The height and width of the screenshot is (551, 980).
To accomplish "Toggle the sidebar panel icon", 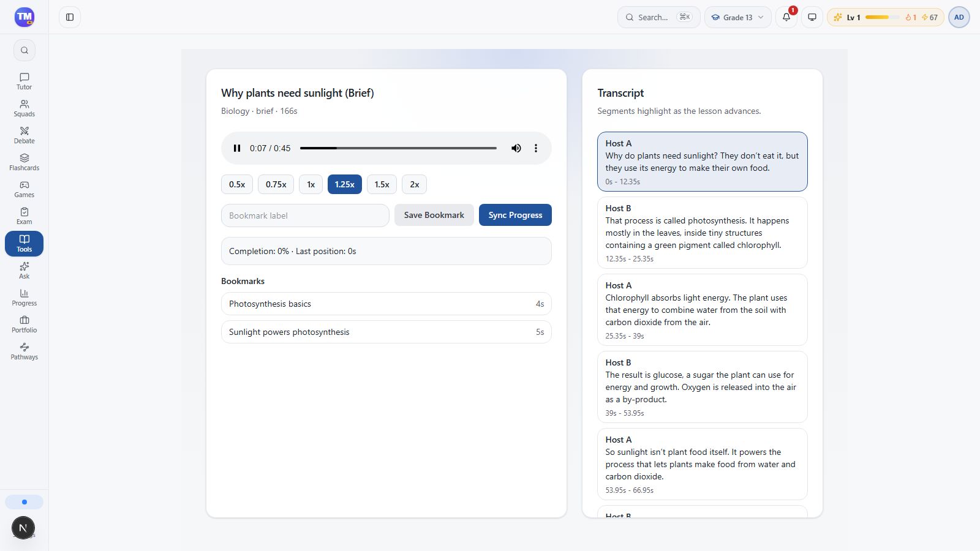I will click(70, 17).
